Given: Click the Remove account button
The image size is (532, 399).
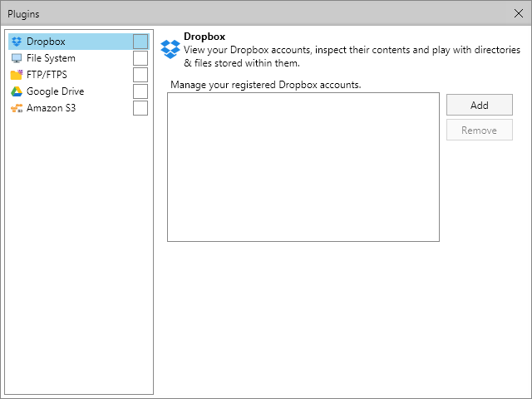Looking at the screenshot, I should tap(479, 130).
